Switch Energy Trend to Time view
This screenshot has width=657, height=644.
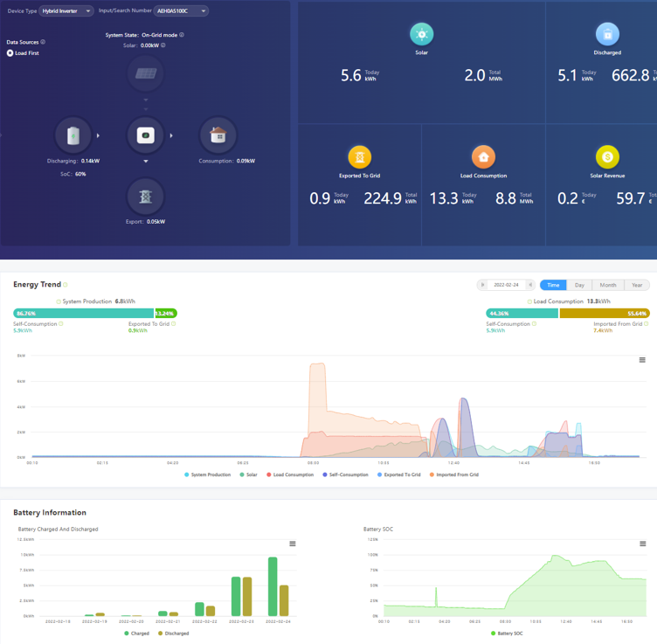point(553,285)
